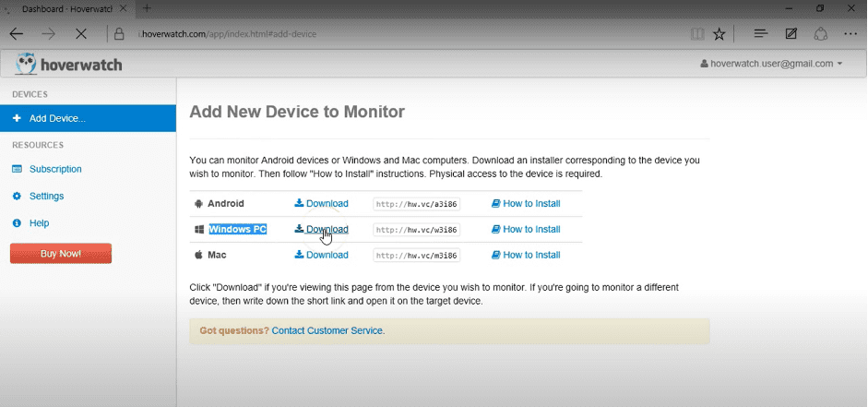Download the Windows PC installer
This screenshot has height=407, width=868.
321,229
